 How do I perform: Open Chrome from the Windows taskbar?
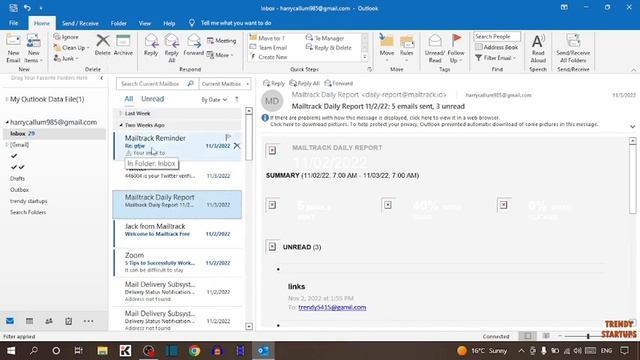(x=194, y=351)
